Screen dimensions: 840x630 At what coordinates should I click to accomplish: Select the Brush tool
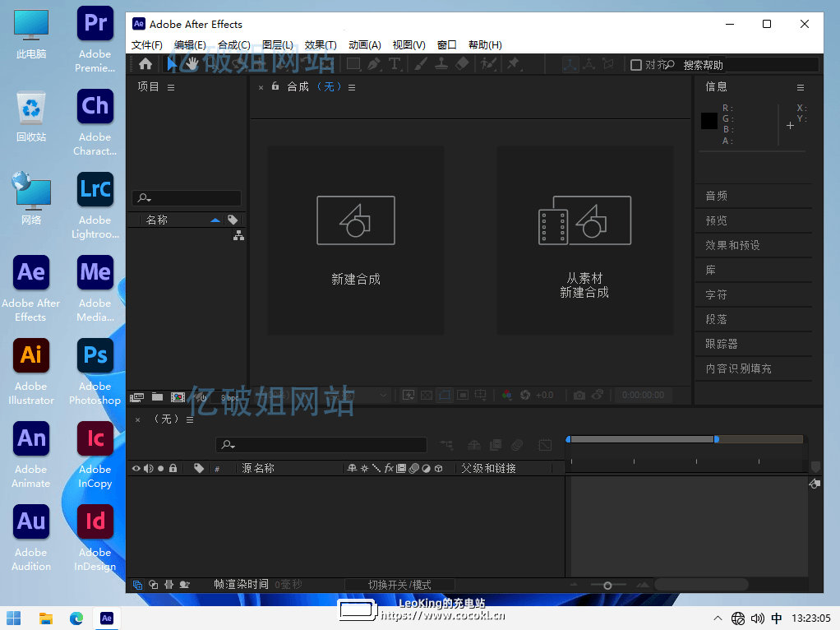pos(421,64)
